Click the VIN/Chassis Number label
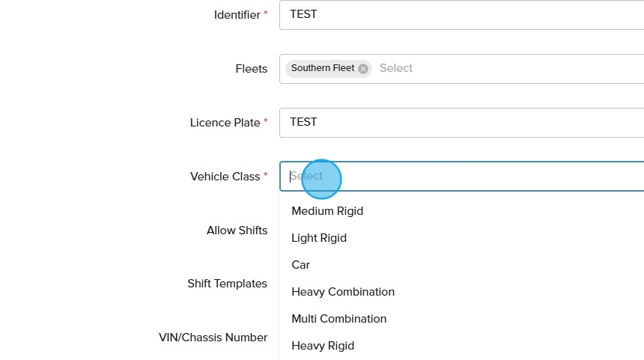The height and width of the screenshot is (360, 644). (213, 338)
